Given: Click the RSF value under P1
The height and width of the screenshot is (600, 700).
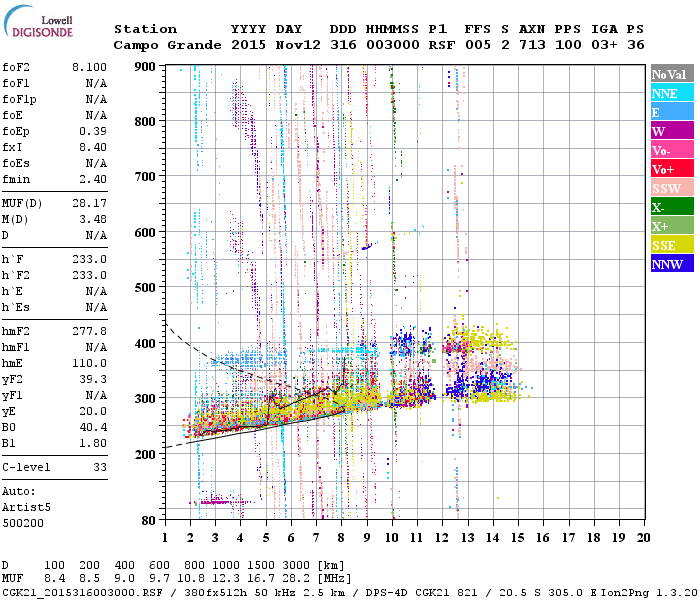Looking at the screenshot, I should point(442,45).
